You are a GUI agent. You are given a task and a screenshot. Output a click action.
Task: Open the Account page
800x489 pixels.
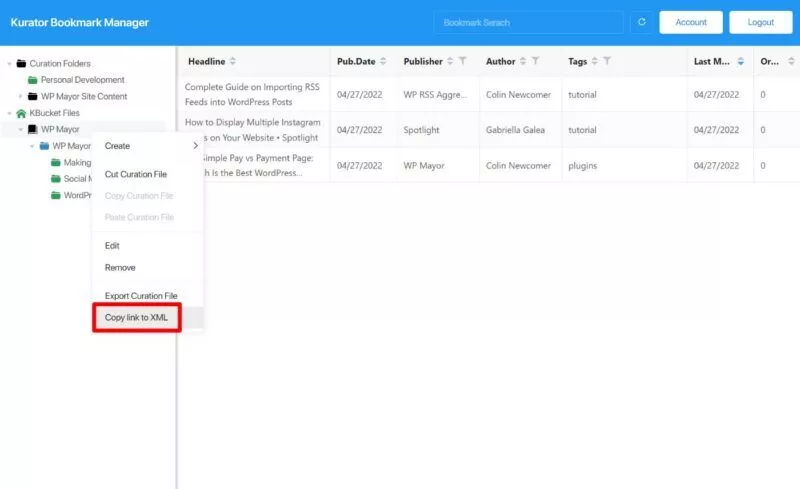691,22
